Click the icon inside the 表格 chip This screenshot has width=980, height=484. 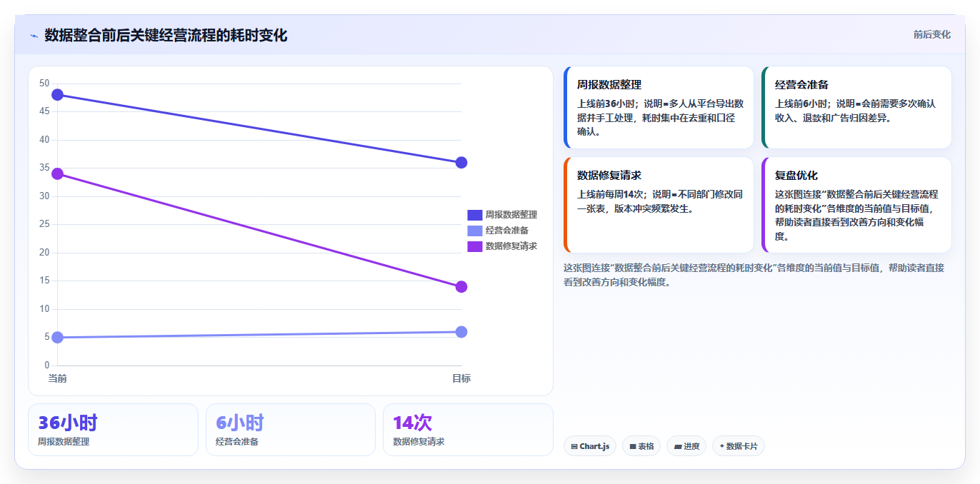633,447
